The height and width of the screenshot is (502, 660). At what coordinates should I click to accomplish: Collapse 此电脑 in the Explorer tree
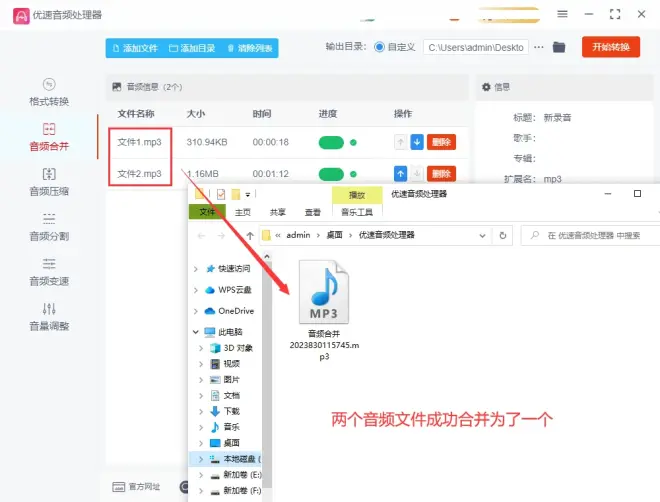pyautogui.click(x=196, y=332)
